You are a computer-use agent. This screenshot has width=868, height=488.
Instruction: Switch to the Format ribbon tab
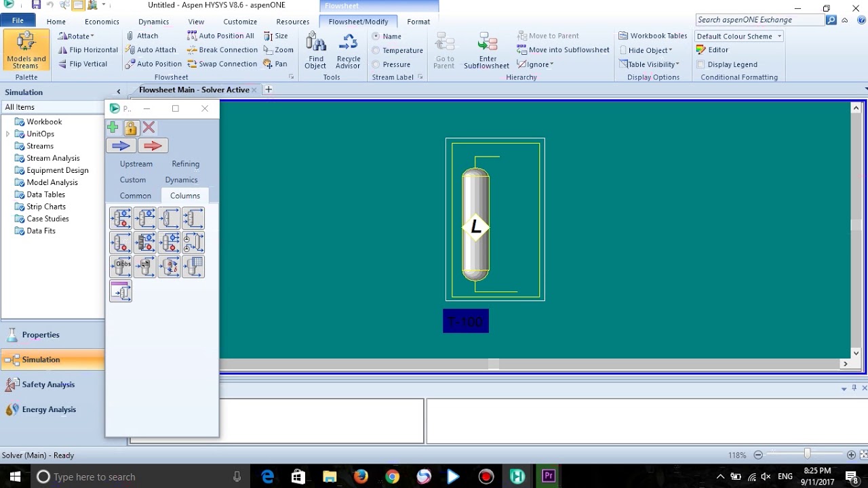(418, 22)
